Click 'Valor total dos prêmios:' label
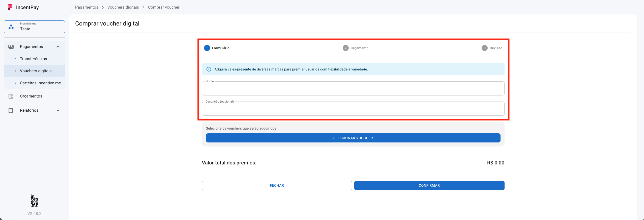 (229, 163)
